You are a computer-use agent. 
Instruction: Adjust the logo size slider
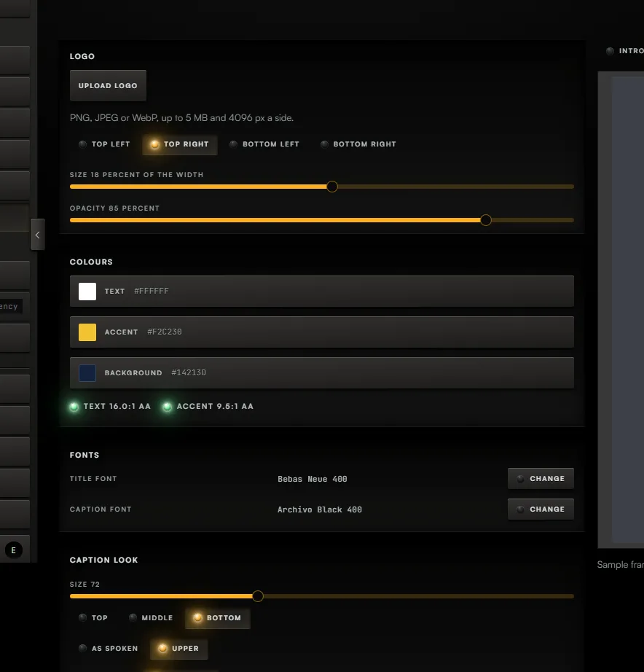(322, 187)
